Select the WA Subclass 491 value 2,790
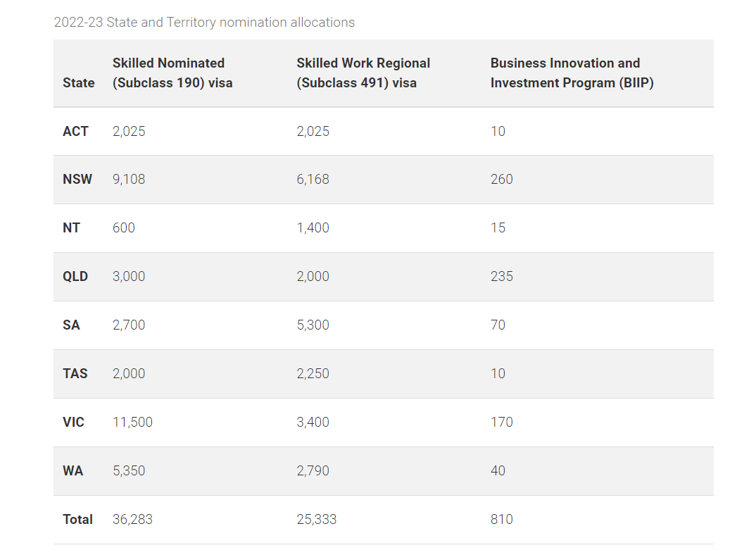 (313, 471)
